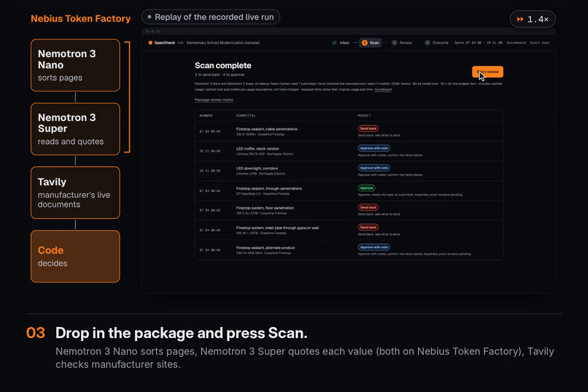
Task: Click submittal number 07 84 00-03
Action: pos(210,131)
